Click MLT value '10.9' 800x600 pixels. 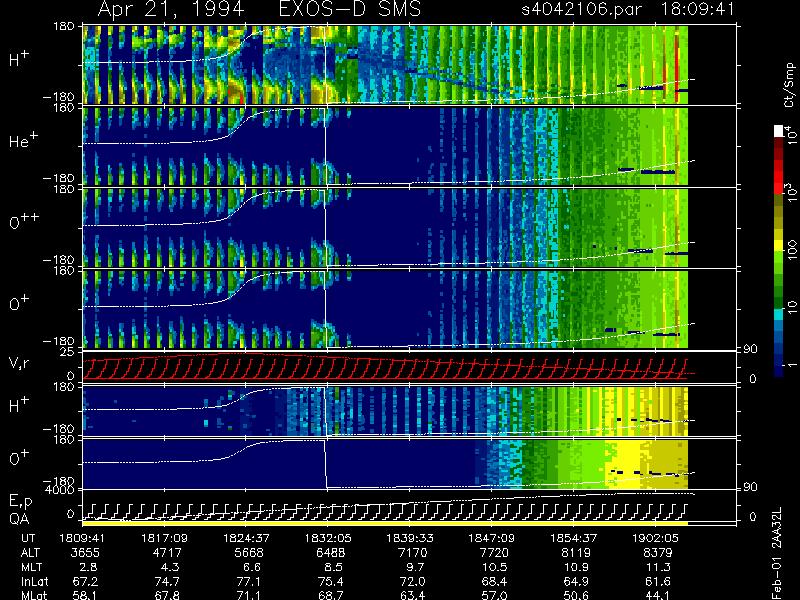[x=576, y=567]
